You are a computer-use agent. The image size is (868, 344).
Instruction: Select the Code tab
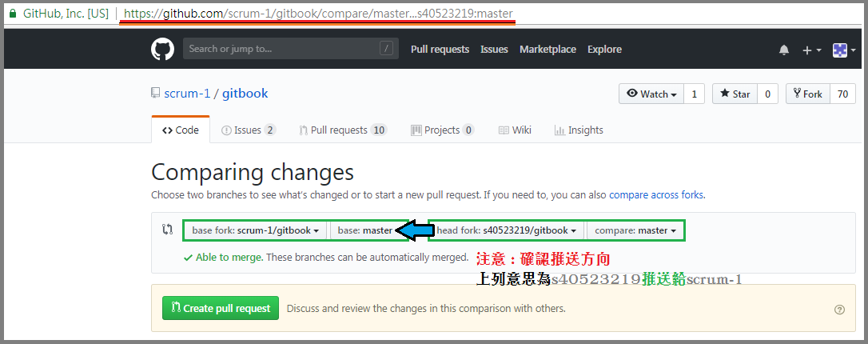click(x=181, y=130)
